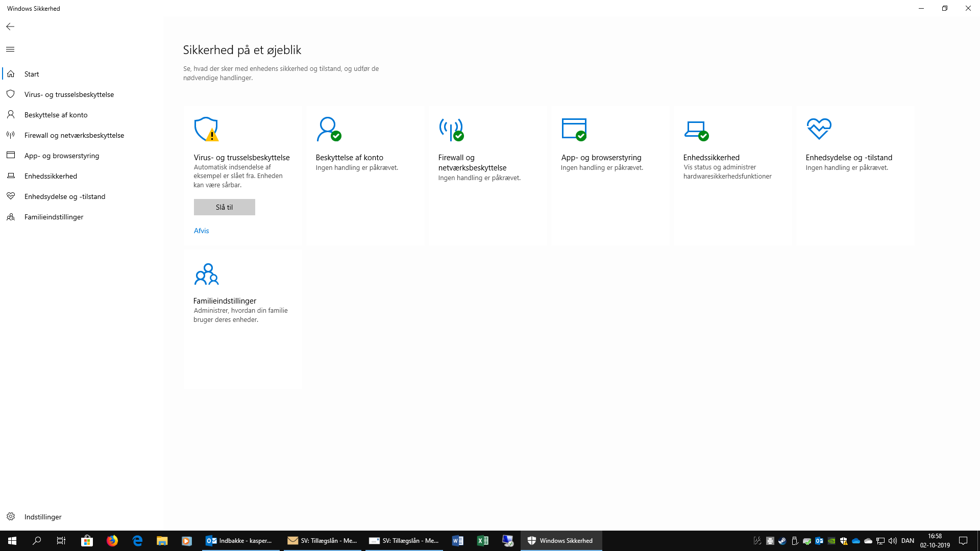Open Firefox from the taskbar

point(112,541)
